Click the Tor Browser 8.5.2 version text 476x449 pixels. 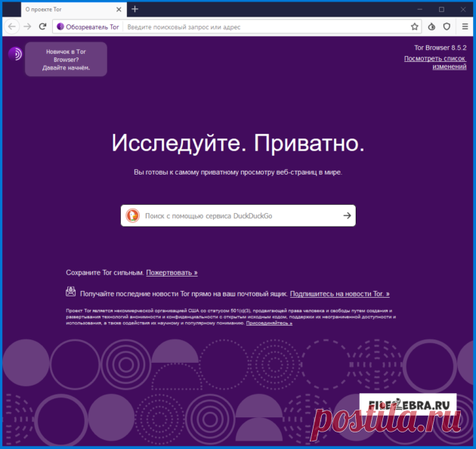(440, 48)
